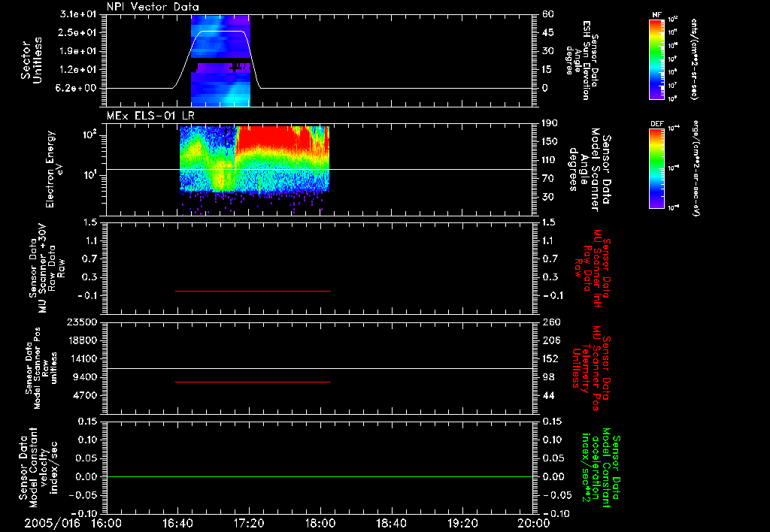Click the "1.9e+01" sector tick label

coord(78,51)
